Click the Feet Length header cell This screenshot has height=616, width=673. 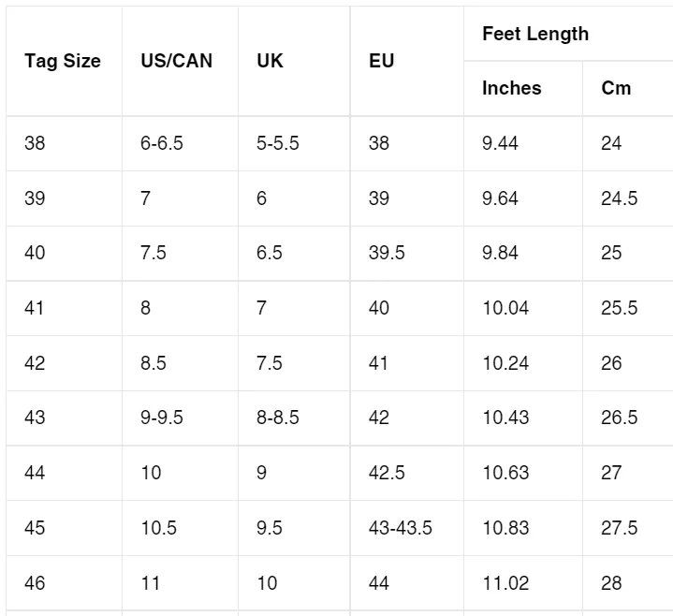(568, 34)
